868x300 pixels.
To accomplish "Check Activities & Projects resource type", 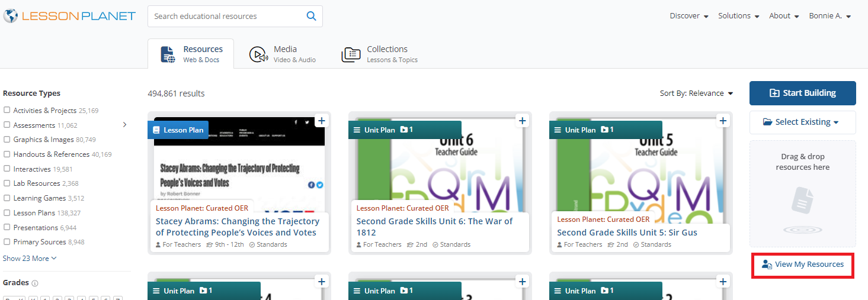I will tap(7, 110).
